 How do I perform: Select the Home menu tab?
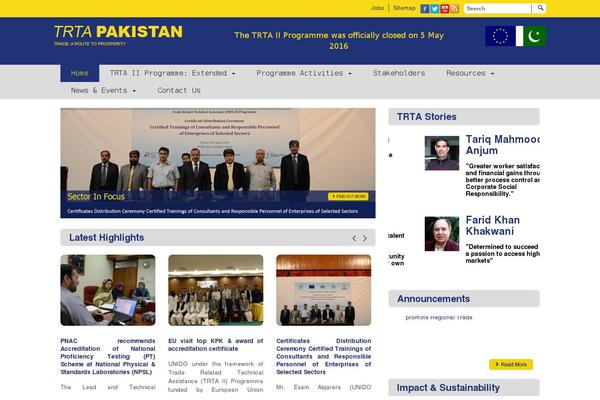(80, 73)
